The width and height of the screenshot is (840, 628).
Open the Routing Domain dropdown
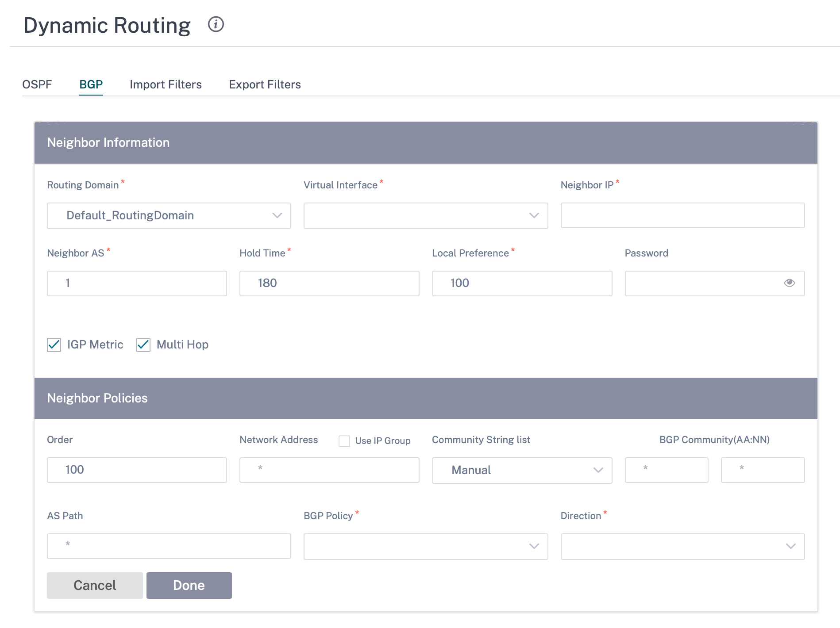click(169, 216)
